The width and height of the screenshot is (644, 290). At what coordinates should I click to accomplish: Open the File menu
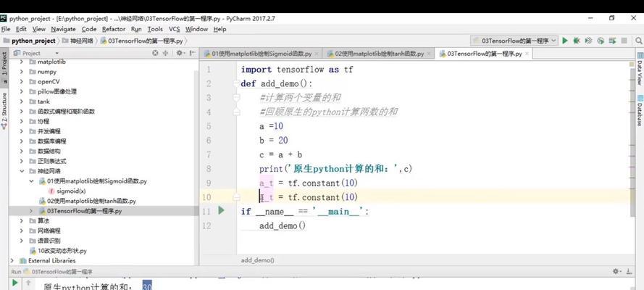point(6,29)
